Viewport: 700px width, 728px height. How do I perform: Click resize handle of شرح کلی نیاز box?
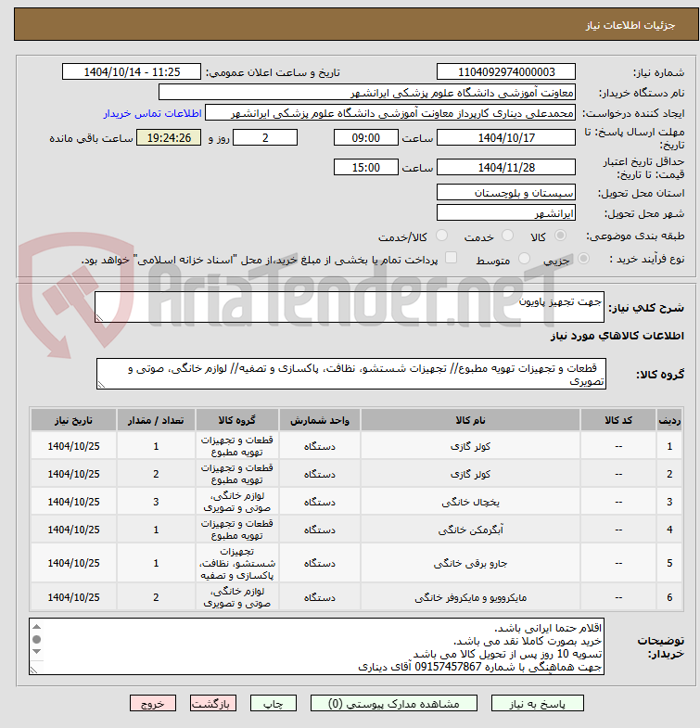99,317
